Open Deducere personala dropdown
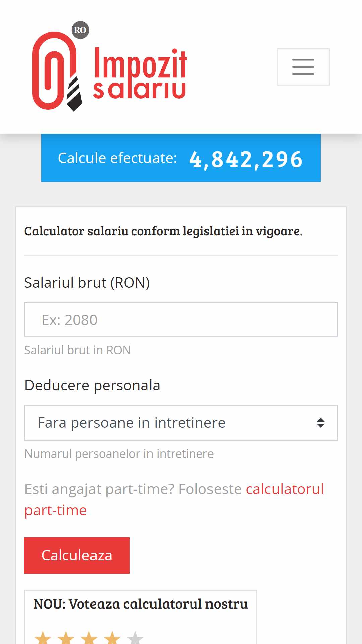The image size is (362, 644). (x=181, y=423)
